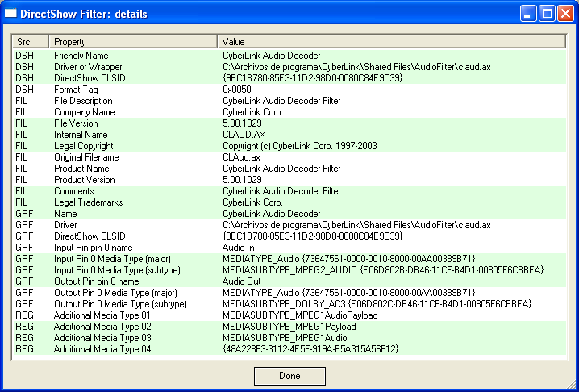Select Additional Media Type 01 row
The image size is (579, 392).
tap(289, 315)
